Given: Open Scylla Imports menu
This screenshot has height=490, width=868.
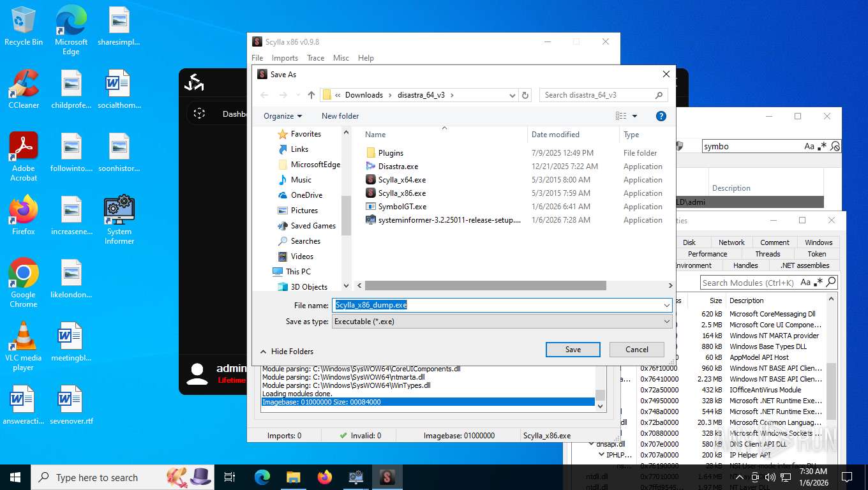Looking at the screenshot, I should pyautogui.click(x=285, y=58).
